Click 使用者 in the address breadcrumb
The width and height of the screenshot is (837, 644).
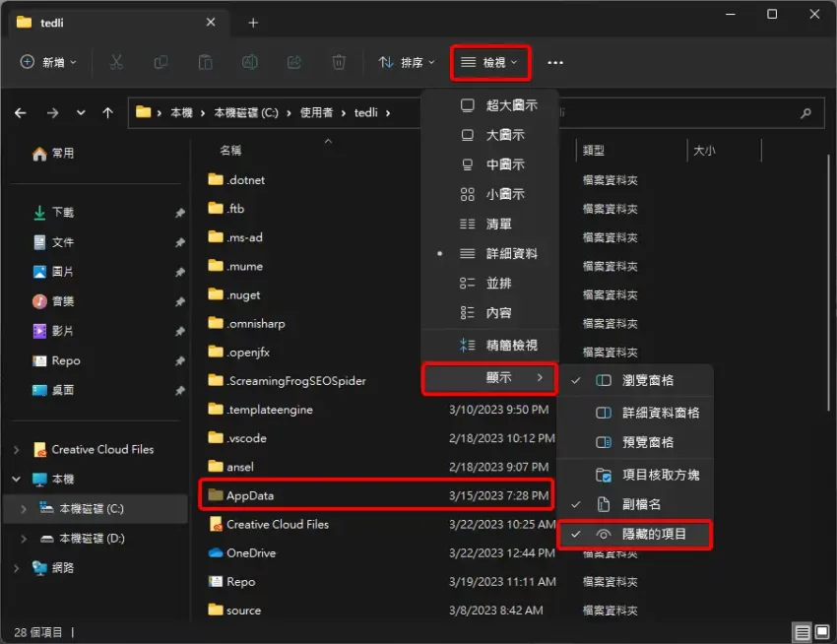click(x=319, y=113)
